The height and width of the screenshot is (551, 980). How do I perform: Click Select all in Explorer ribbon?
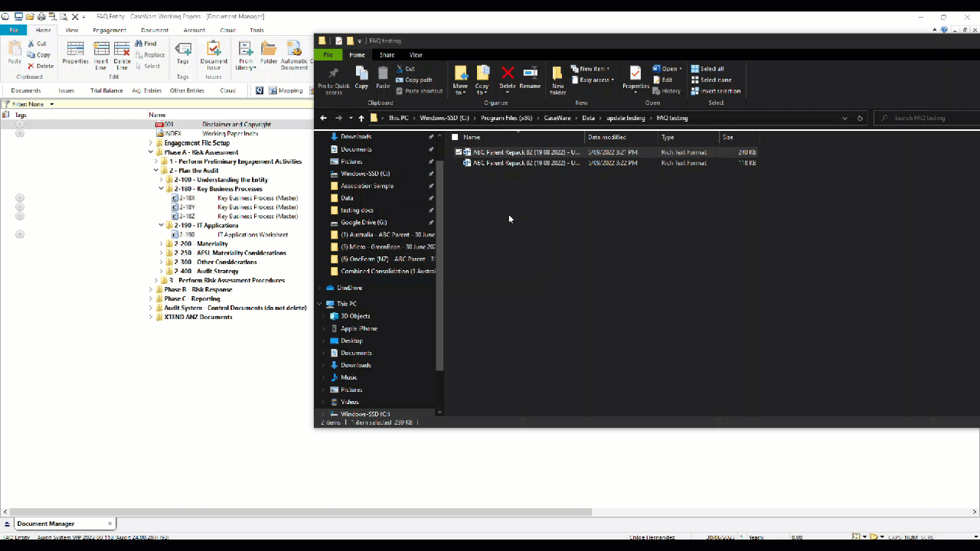click(707, 69)
